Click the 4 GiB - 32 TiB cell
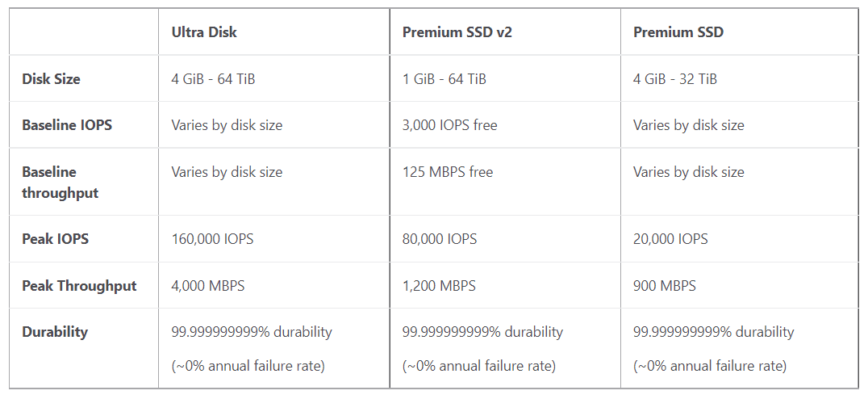The height and width of the screenshot is (399, 868). pyautogui.click(x=675, y=78)
